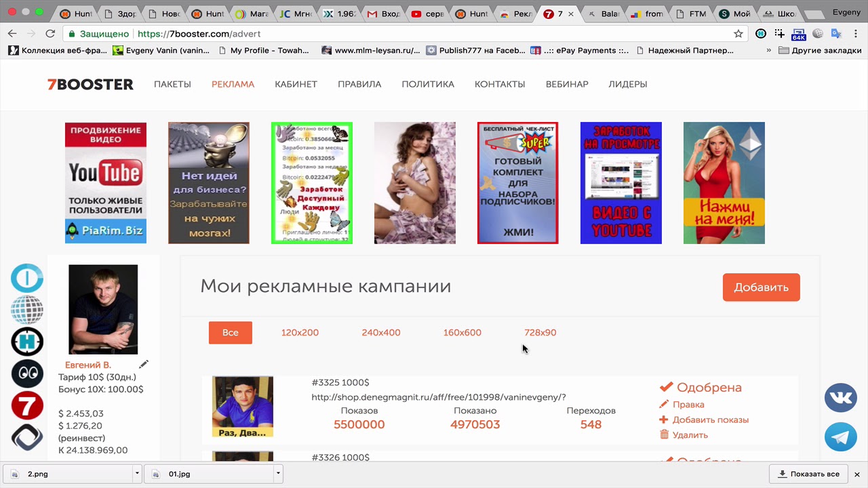
Task: Click the Раз, Два campaign thumbnail
Action: click(243, 407)
